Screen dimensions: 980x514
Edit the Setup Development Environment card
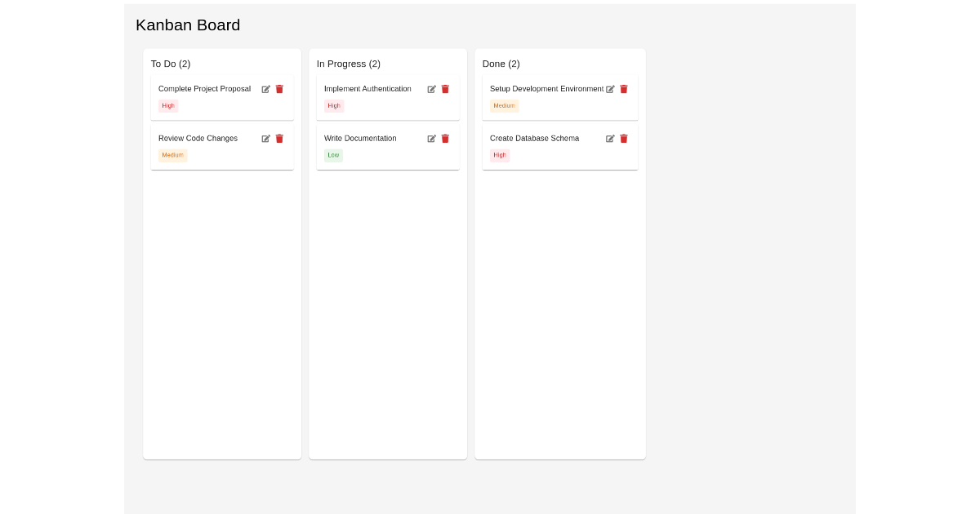[611, 89]
